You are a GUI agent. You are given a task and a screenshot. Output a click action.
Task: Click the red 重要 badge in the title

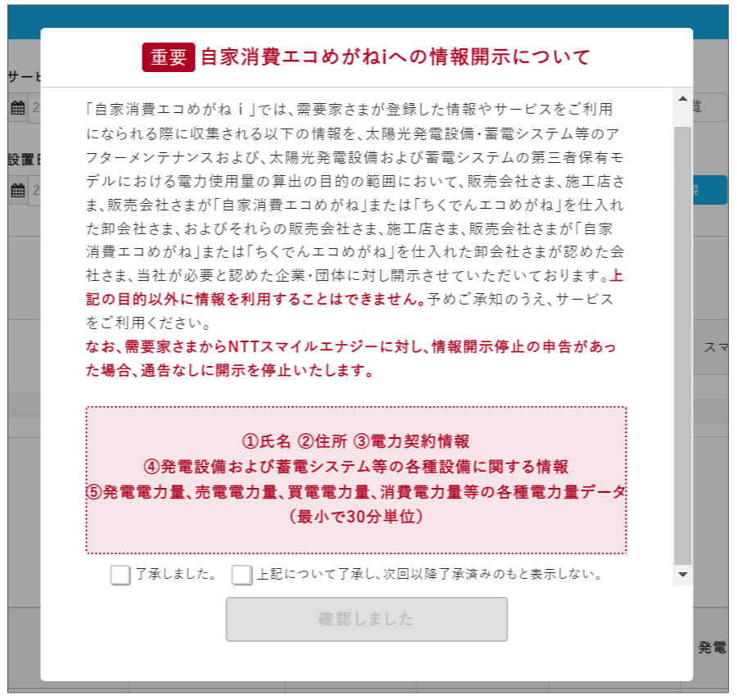[168, 57]
